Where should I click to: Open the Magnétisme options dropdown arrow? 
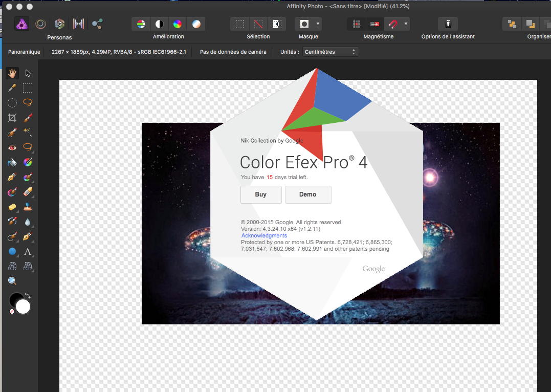406,24
